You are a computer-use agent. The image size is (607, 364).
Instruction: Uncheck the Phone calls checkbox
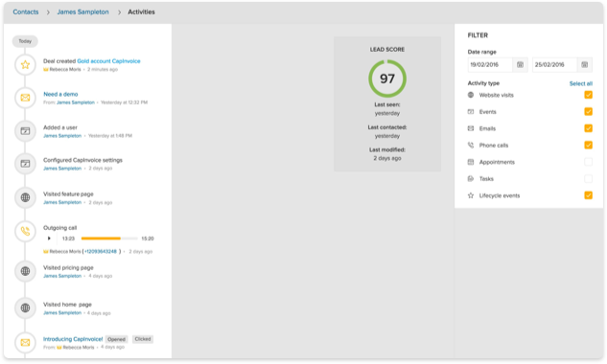tap(588, 145)
